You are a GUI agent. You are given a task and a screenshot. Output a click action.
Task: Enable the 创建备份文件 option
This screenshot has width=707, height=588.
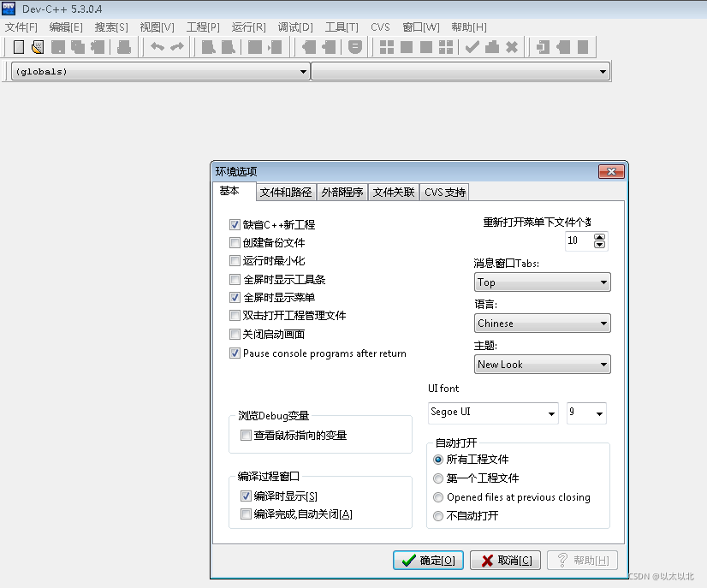coord(235,242)
